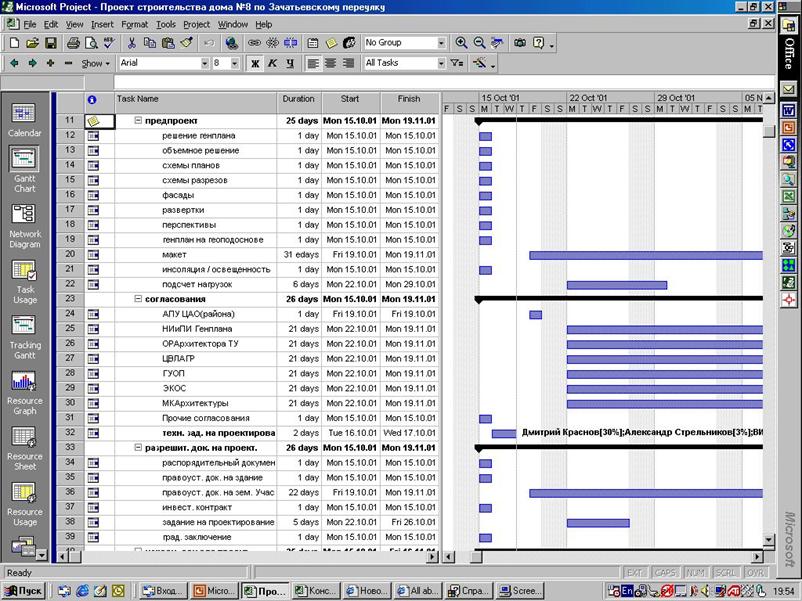Click the Finish column header
Image resolution: width=802 pixels, height=601 pixels.
(409, 103)
